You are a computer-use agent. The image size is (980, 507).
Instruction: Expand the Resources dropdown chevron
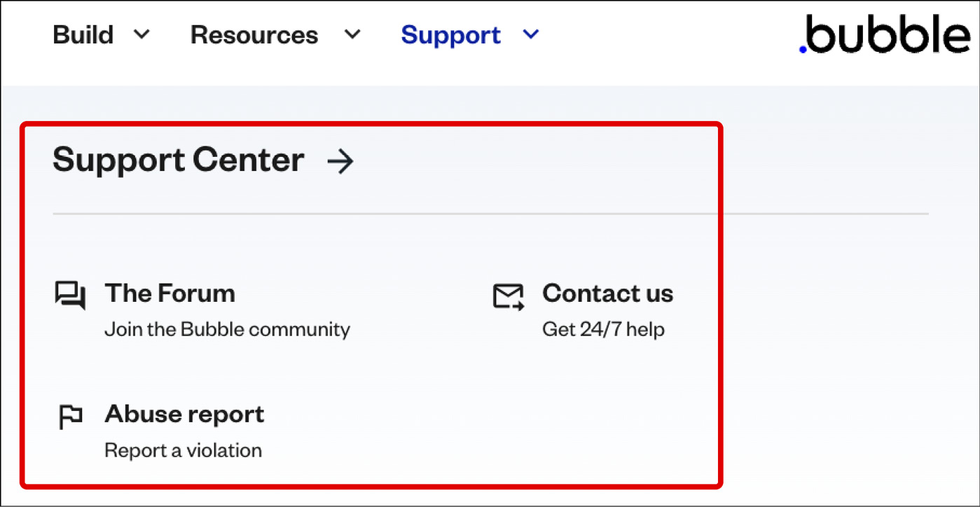(x=353, y=34)
